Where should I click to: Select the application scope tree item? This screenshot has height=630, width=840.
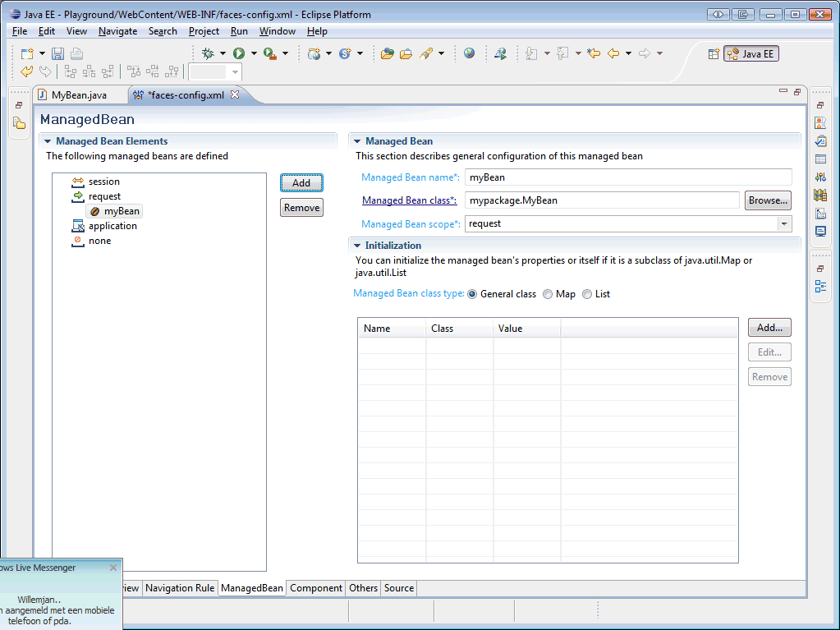point(104,226)
